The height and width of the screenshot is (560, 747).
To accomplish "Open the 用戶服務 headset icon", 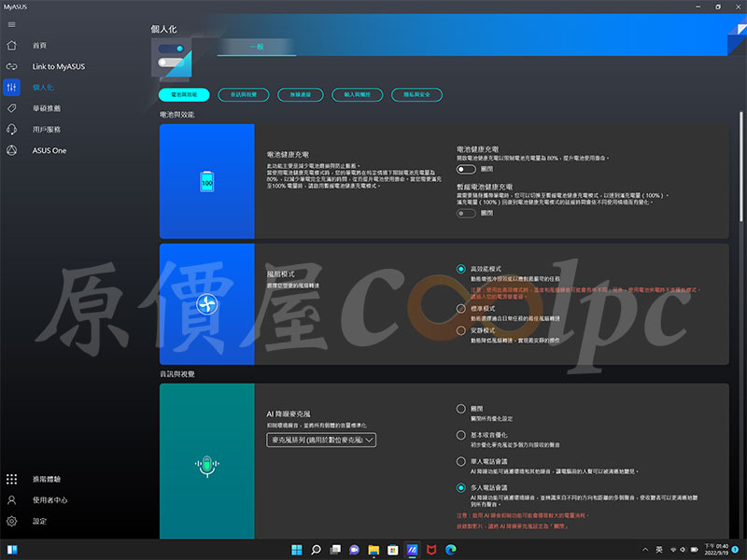I will (x=11, y=129).
